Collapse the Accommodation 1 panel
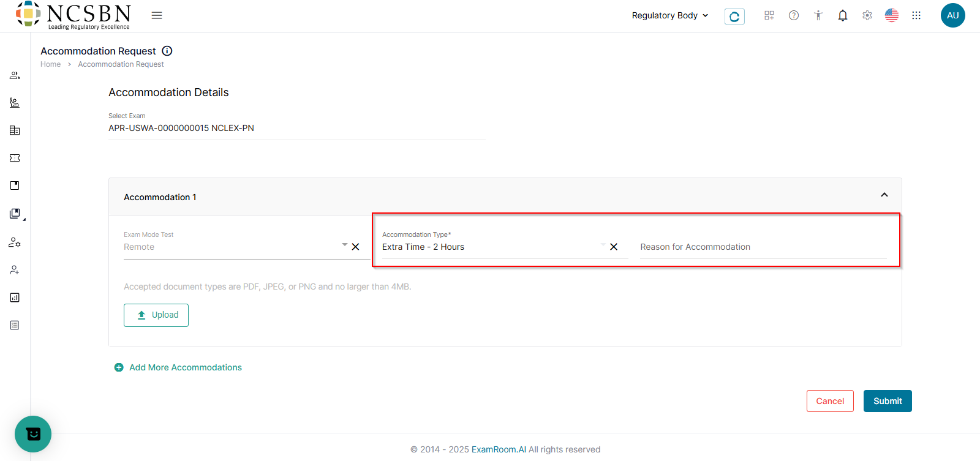Viewport: 980px width, 461px height. (x=884, y=195)
